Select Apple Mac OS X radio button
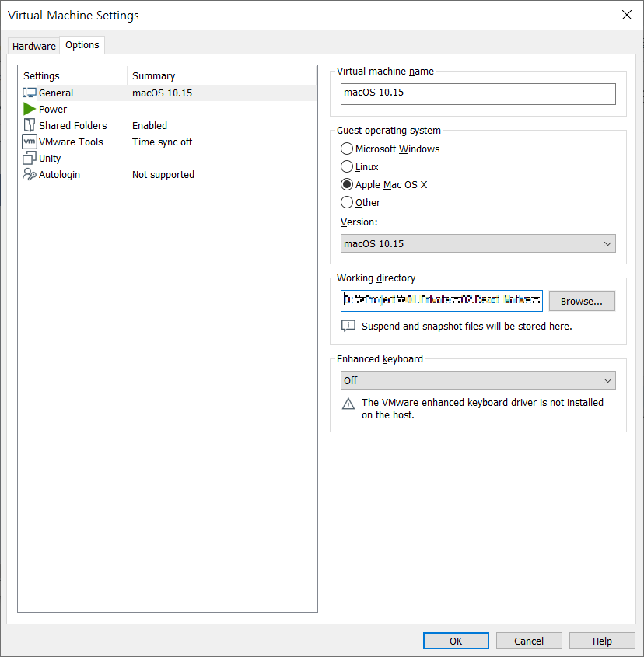Image resolution: width=644 pixels, height=657 pixels. pos(347,184)
